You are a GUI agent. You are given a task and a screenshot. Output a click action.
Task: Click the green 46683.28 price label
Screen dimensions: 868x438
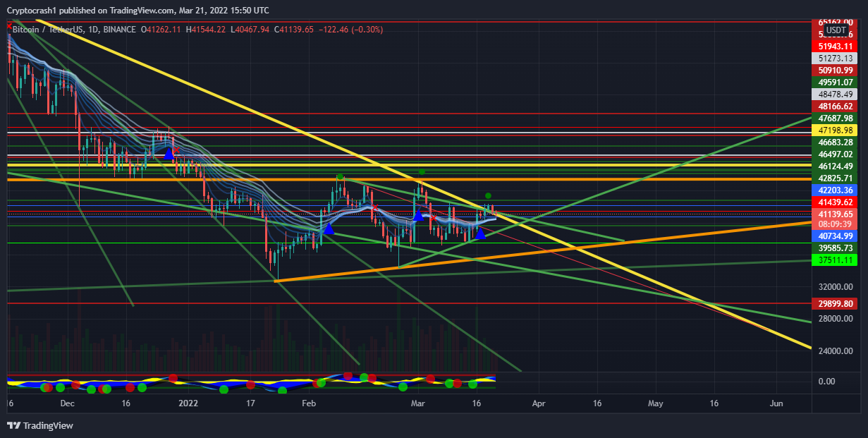(836, 142)
